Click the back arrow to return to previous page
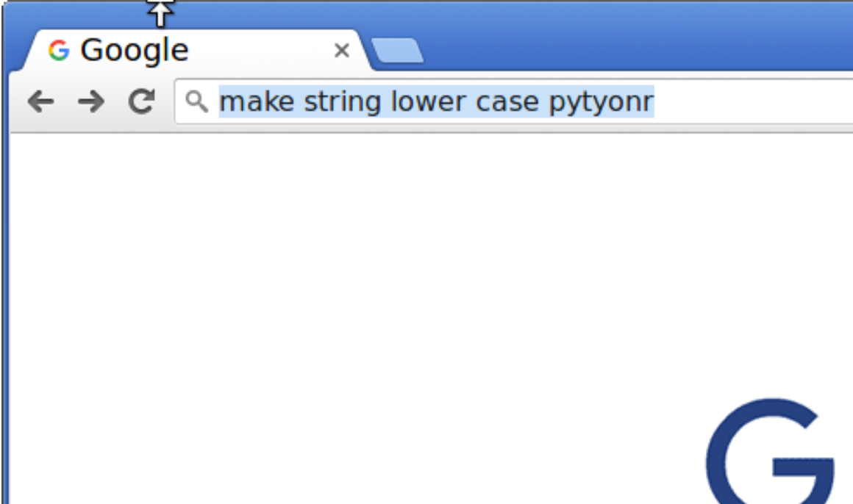This screenshot has height=504, width=853. click(41, 101)
